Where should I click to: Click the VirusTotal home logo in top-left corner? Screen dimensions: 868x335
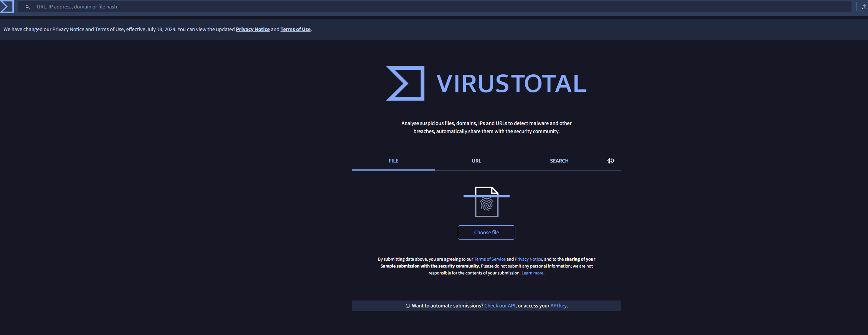tap(7, 7)
